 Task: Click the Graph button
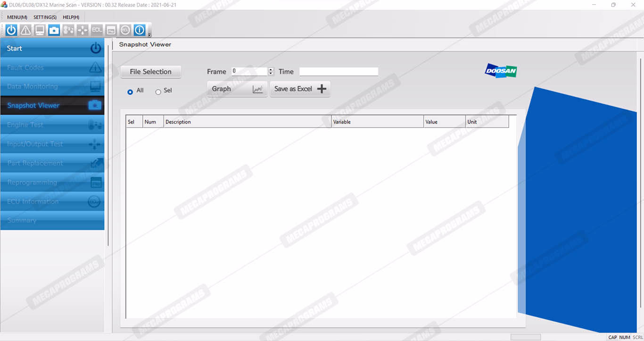pyautogui.click(x=237, y=89)
